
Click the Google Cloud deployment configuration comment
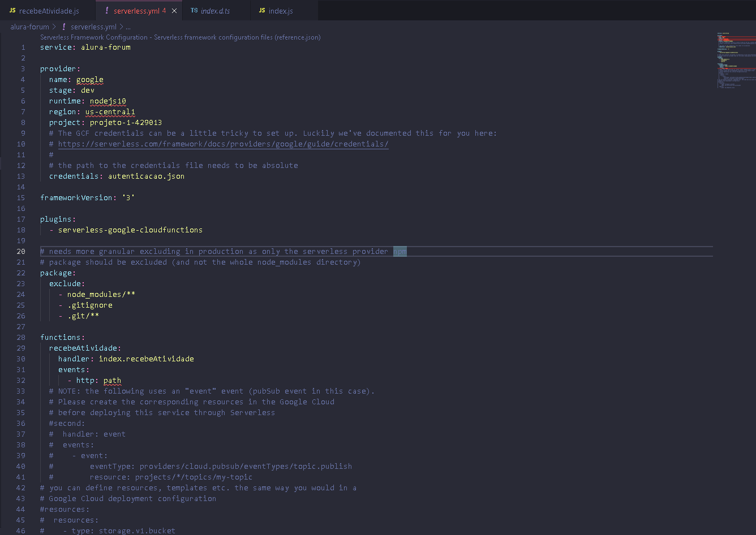coord(128,499)
